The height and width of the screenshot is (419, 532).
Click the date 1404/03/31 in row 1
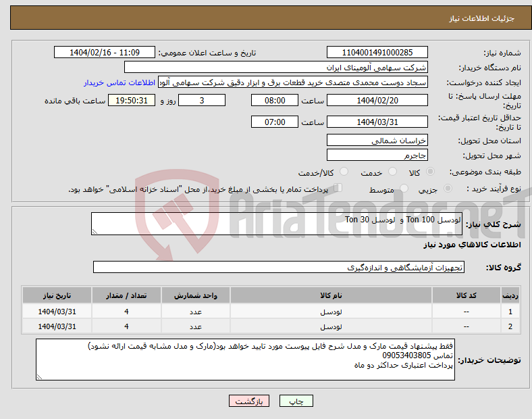(57, 312)
